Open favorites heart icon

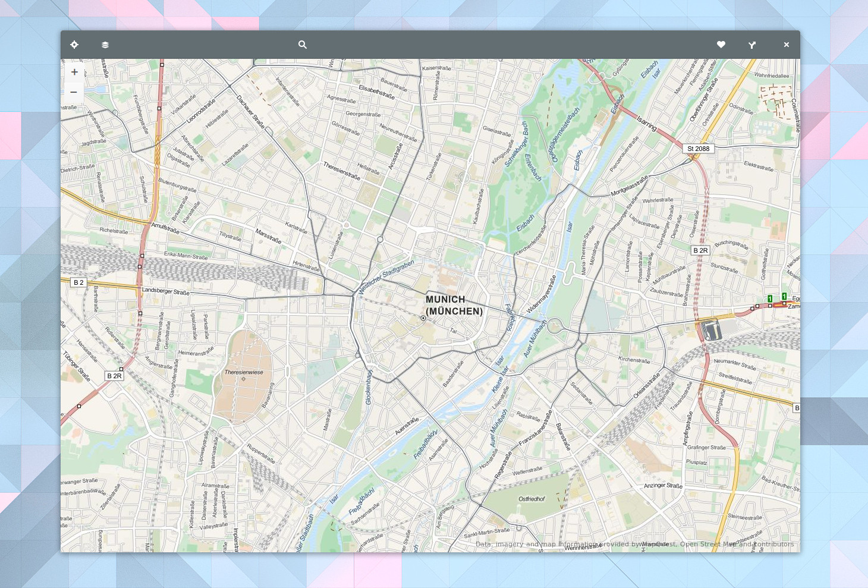tap(721, 45)
